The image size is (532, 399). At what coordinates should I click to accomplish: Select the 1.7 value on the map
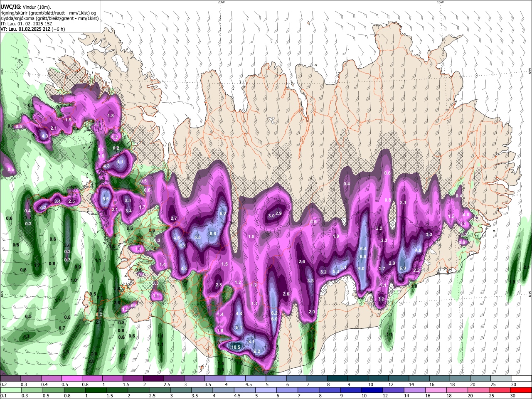pyautogui.click(x=142, y=207)
